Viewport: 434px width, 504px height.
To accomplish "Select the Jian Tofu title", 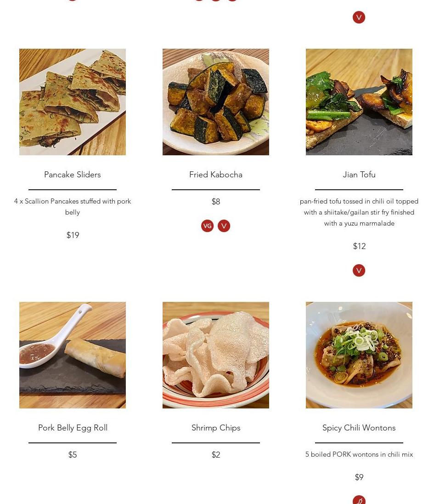I will point(359,175).
